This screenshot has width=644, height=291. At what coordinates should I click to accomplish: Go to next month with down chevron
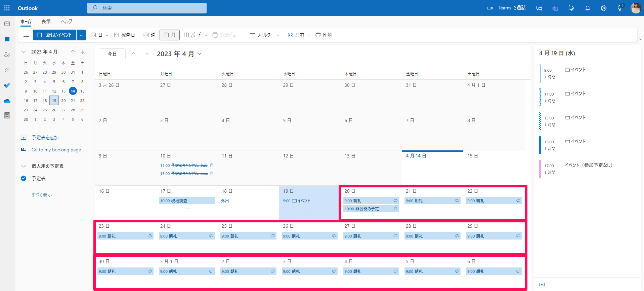[147, 54]
